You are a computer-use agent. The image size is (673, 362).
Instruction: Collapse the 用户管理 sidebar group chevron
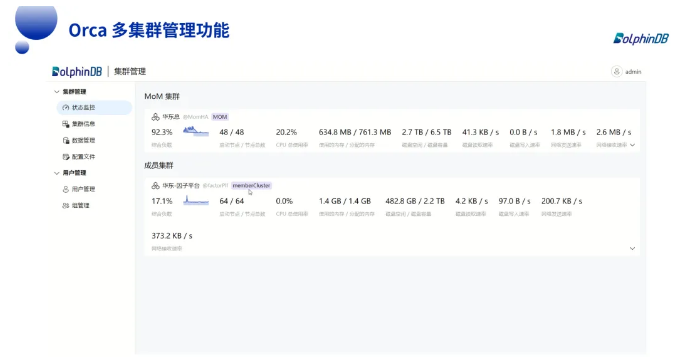(57, 173)
